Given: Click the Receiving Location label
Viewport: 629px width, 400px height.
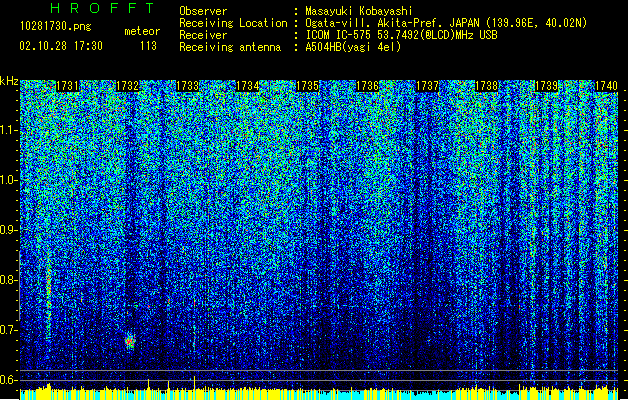Looking at the screenshot, I should 233,23.
